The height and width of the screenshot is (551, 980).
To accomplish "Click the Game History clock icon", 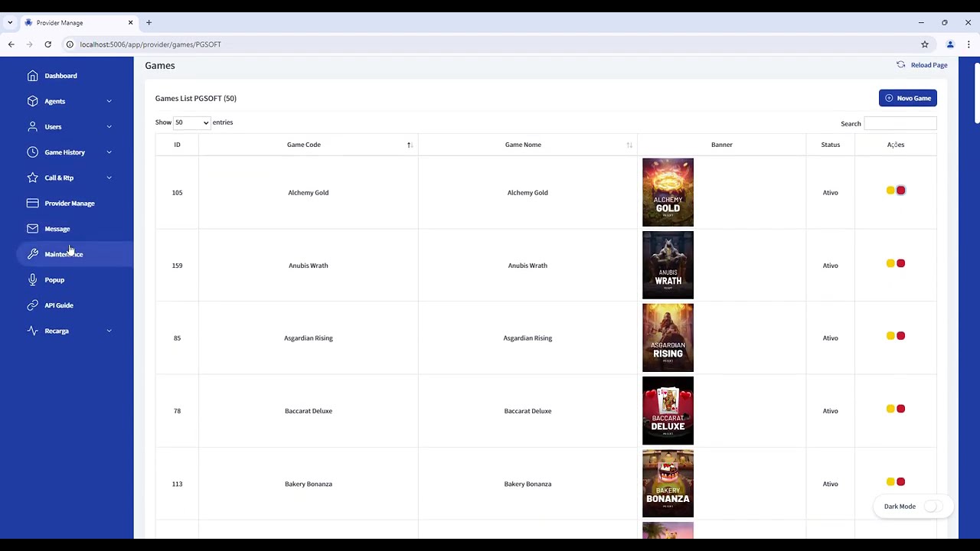I will point(32,152).
